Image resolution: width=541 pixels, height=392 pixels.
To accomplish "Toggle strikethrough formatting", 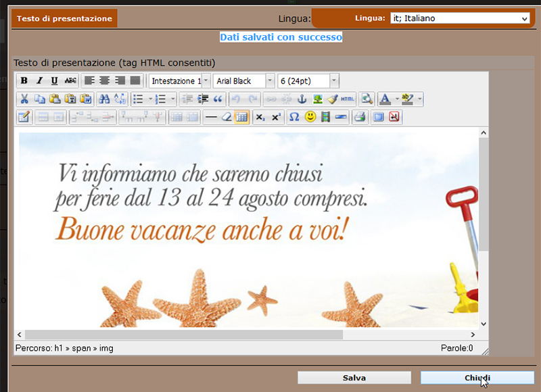I will tap(70, 80).
